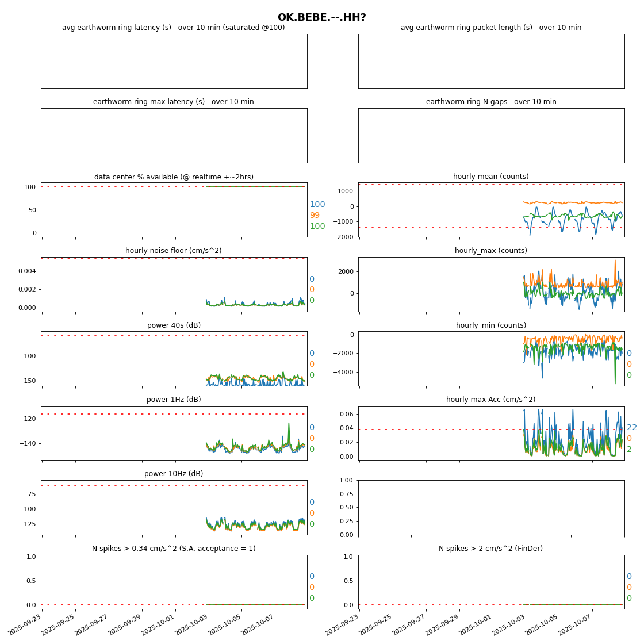
Task: Click the 'hourly noise floor (cm/s^2)' title
Action: [x=174, y=251]
